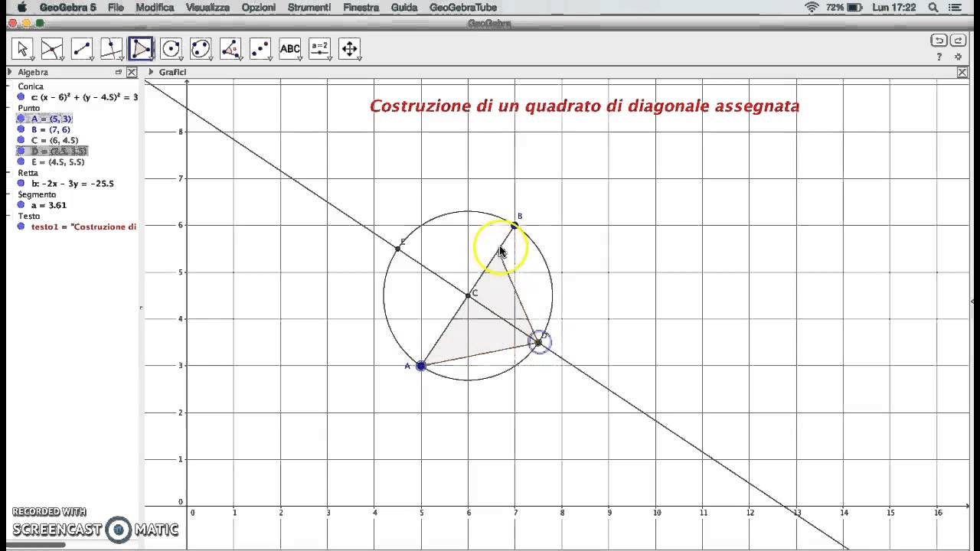Toggle visibility of segment a
Viewport: 980px width, 551px height.
(x=21, y=205)
